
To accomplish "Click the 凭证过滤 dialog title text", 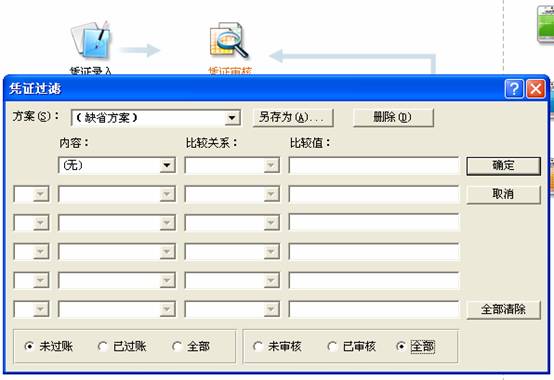I will click(35, 88).
